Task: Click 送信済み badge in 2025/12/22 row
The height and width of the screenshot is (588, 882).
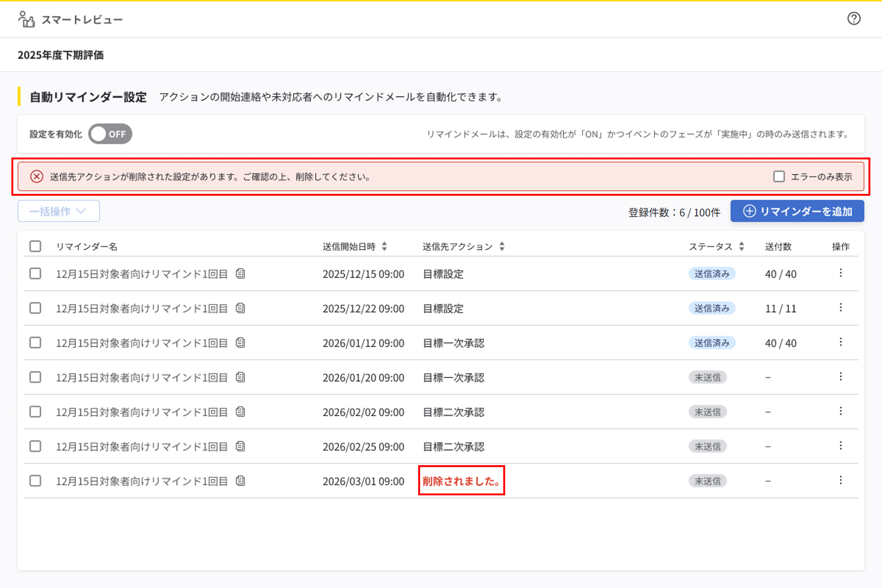Action: click(x=712, y=308)
